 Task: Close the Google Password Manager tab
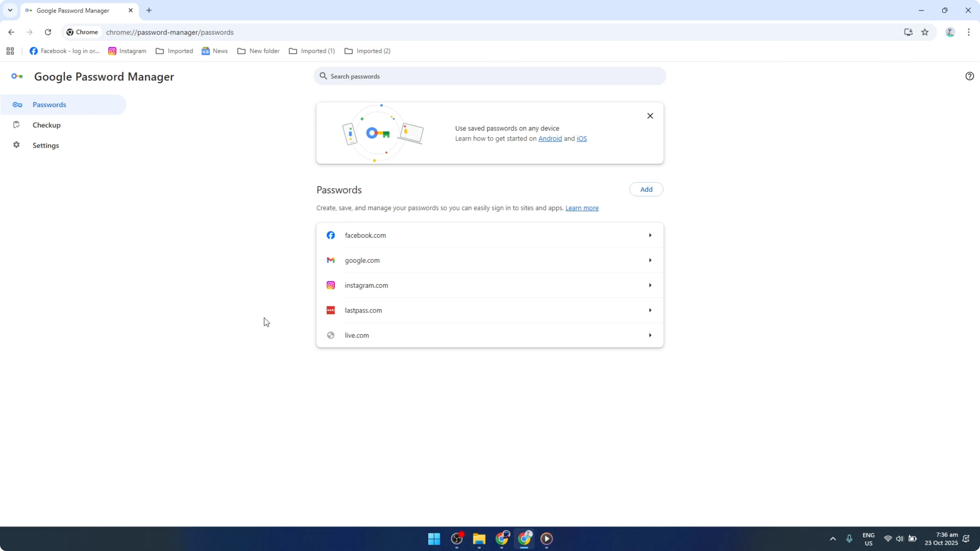130,10
